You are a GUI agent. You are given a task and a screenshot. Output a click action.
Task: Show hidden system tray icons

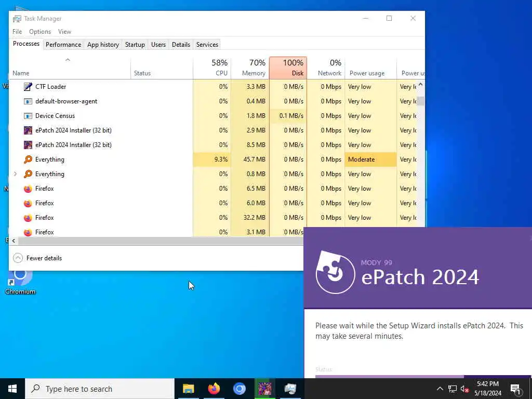click(x=440, y=389)
